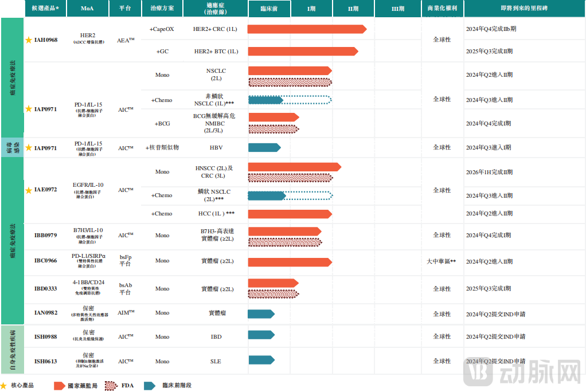This screenshot has height=392, width=586.
Task: Click the core product star in the legend
Action: (5, 386)
